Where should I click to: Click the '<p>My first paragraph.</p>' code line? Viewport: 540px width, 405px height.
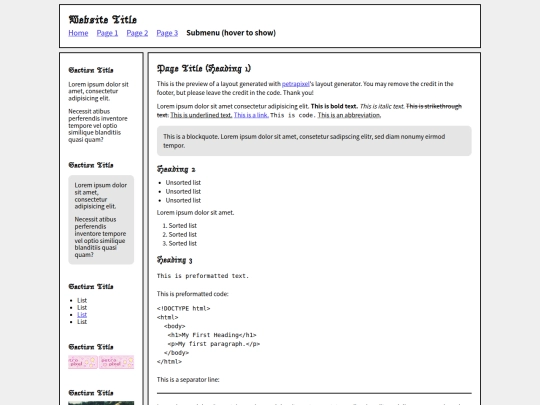(x=214, y=344)
